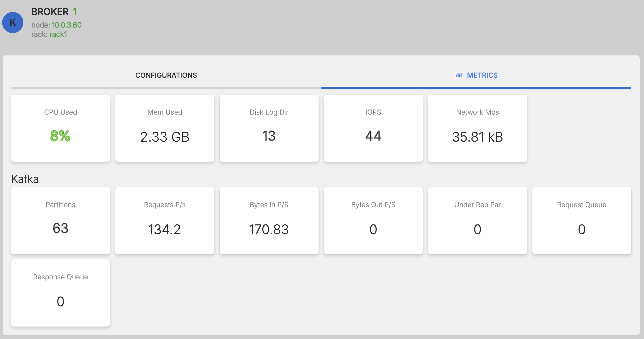644x339 pixels.
Task: Open the Response Queue card
Action: click(60, 293)
